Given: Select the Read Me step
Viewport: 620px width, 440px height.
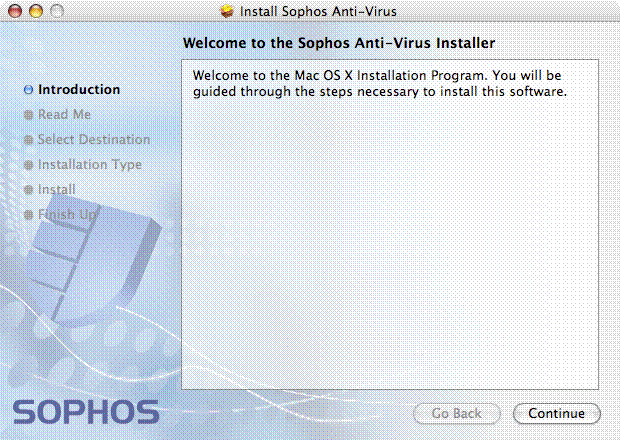Looking at the screenshot, I should click(x=64, y=115).
